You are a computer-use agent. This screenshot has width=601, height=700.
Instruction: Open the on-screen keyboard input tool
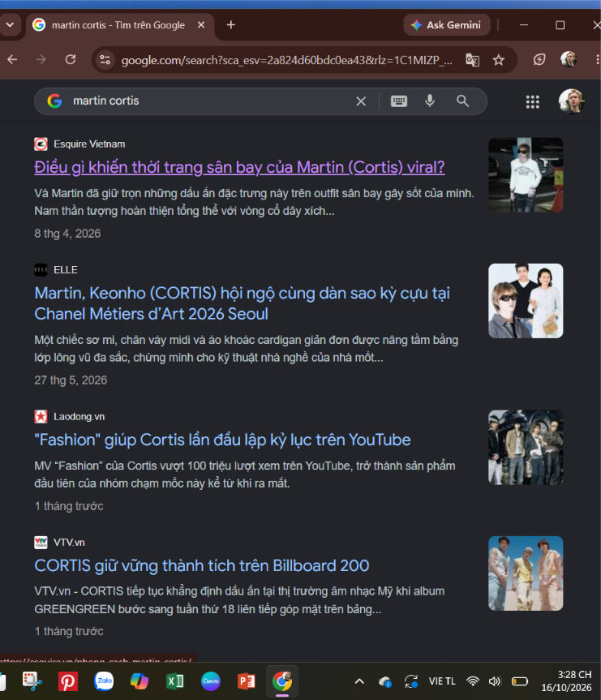pos(399,101)
